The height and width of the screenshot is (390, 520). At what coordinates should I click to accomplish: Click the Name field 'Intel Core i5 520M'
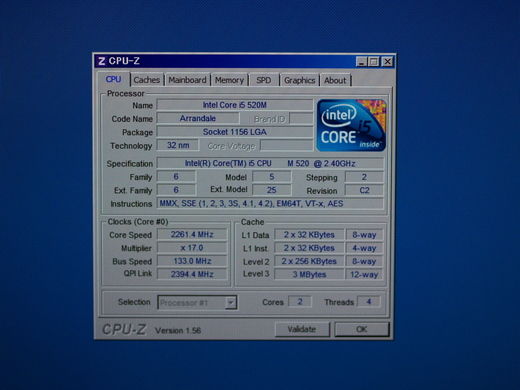pyautogui.click(x=235, y=105)
